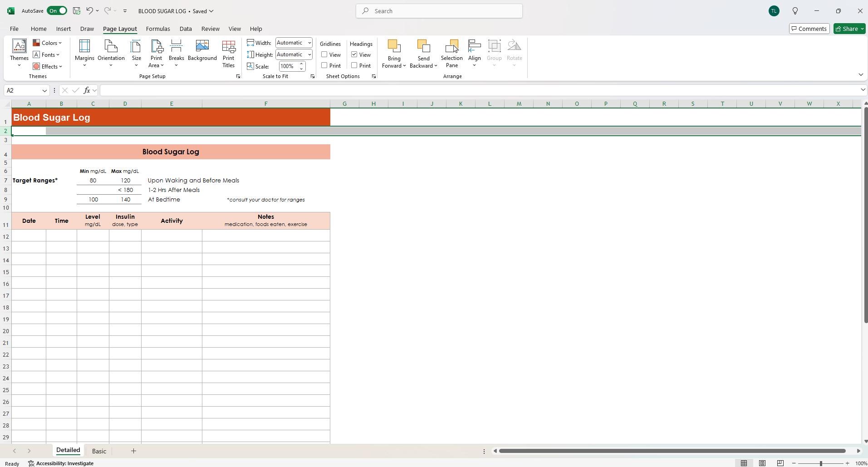The height and width of the screenshot is (467, 868).
Task: Enable Print under Gridlines
Action: pos(324,65)
